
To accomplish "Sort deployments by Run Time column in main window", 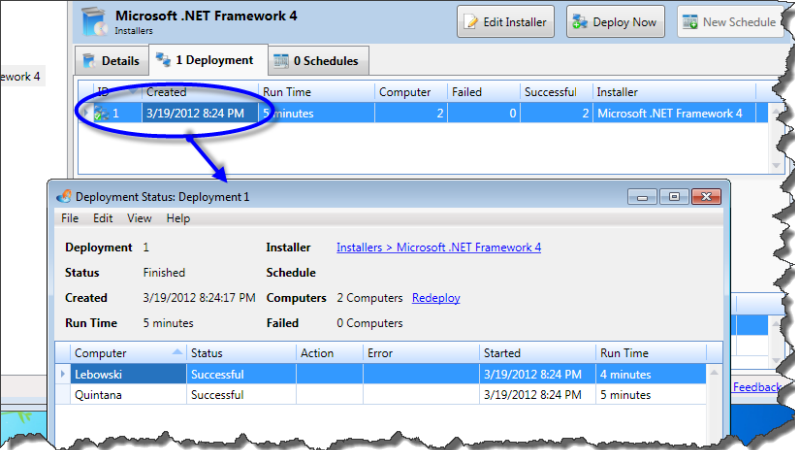I will (x=316, y=92).
